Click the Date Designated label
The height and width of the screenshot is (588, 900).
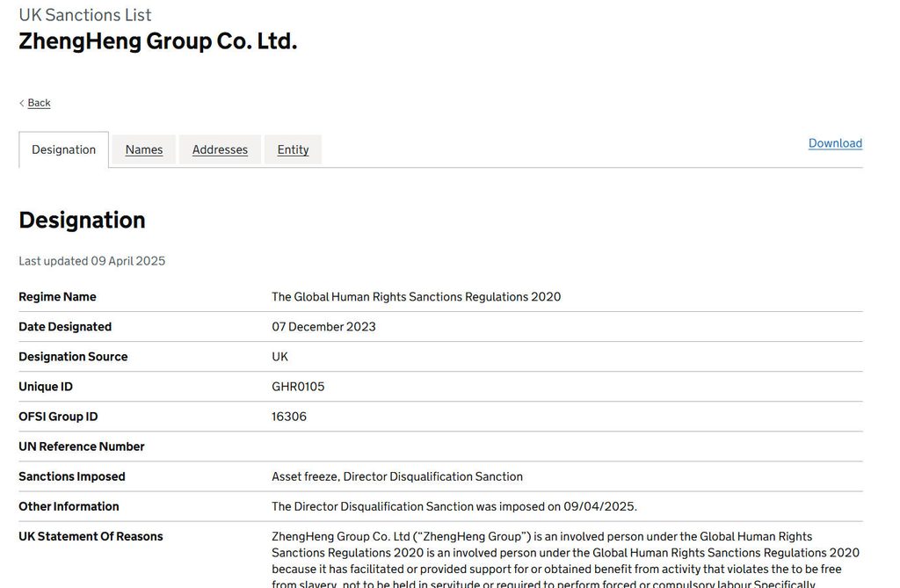65,327
